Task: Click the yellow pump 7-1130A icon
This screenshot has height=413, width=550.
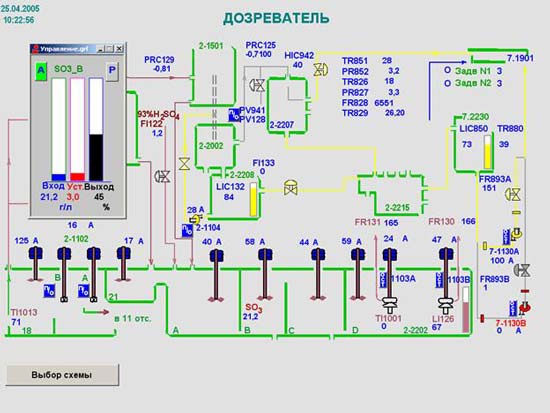Action: pos(516,233)
